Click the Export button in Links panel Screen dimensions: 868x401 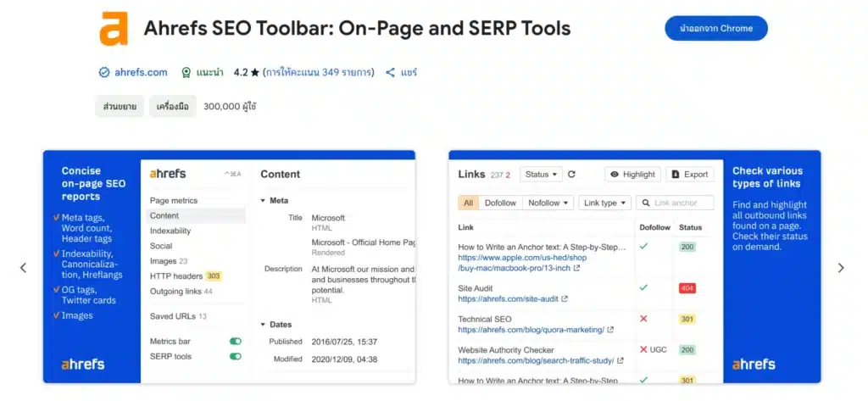[689, 175]
